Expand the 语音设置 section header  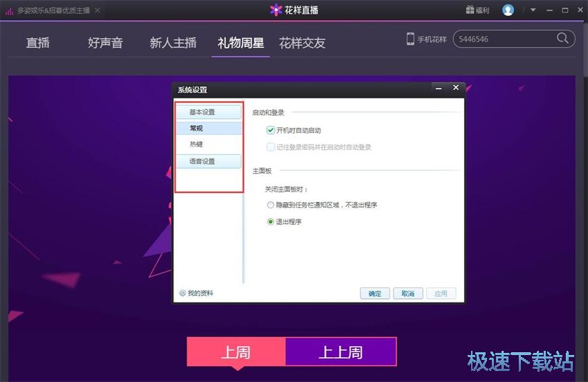click(x=209, y=161)
